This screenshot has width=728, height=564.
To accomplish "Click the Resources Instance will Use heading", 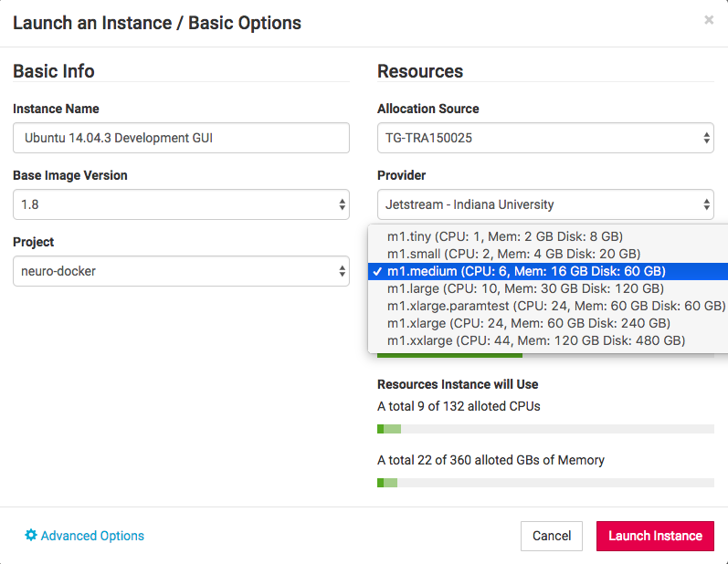I will [458, 384].
